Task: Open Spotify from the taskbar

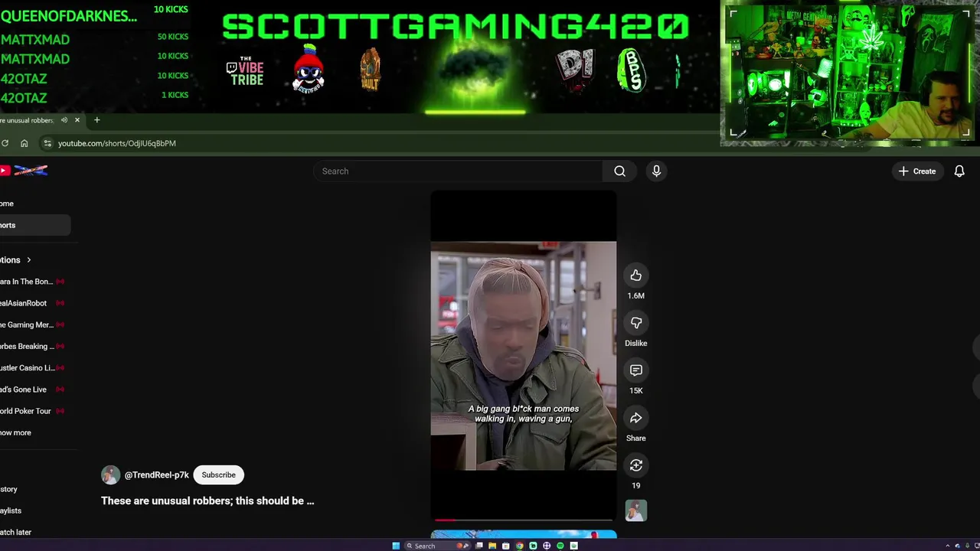Action: 560,546
